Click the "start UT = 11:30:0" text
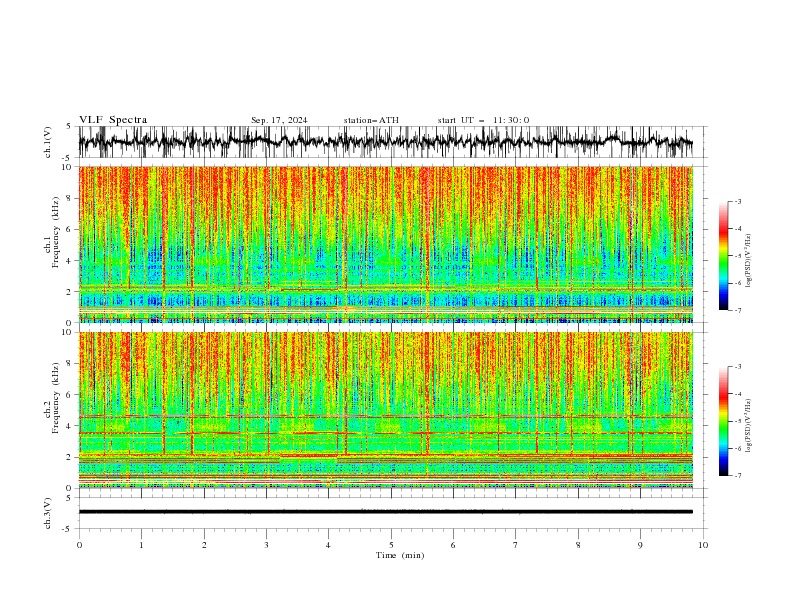 coord(483,120)
